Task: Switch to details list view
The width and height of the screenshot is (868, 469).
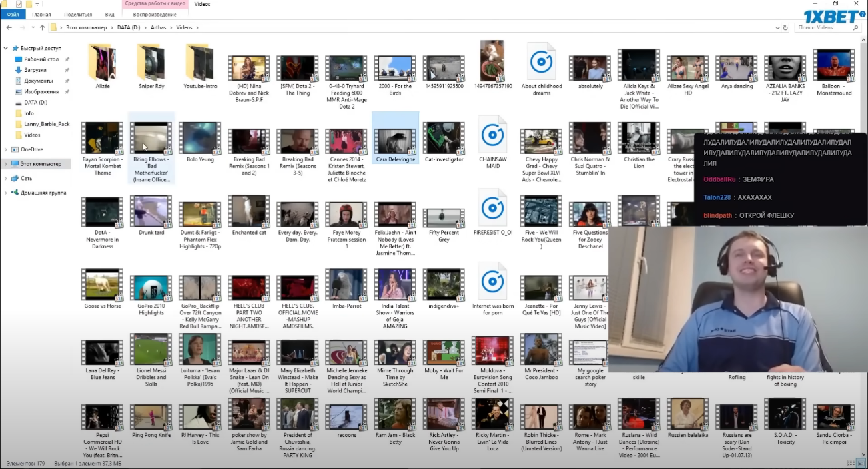Action: pyautogui.click(x=852, y=463)
